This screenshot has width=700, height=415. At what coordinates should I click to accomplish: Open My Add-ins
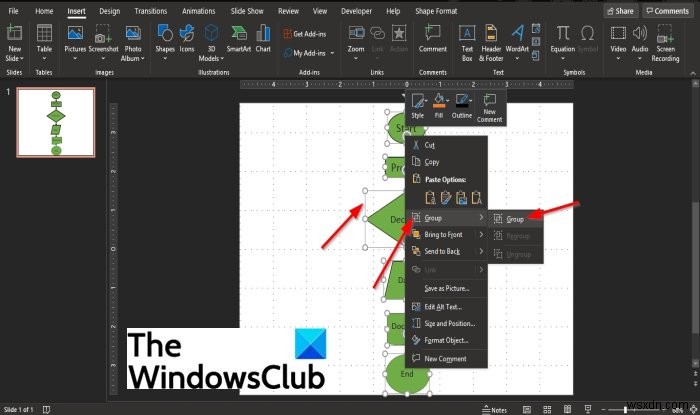pyautogui.click(x=304, y=53)
